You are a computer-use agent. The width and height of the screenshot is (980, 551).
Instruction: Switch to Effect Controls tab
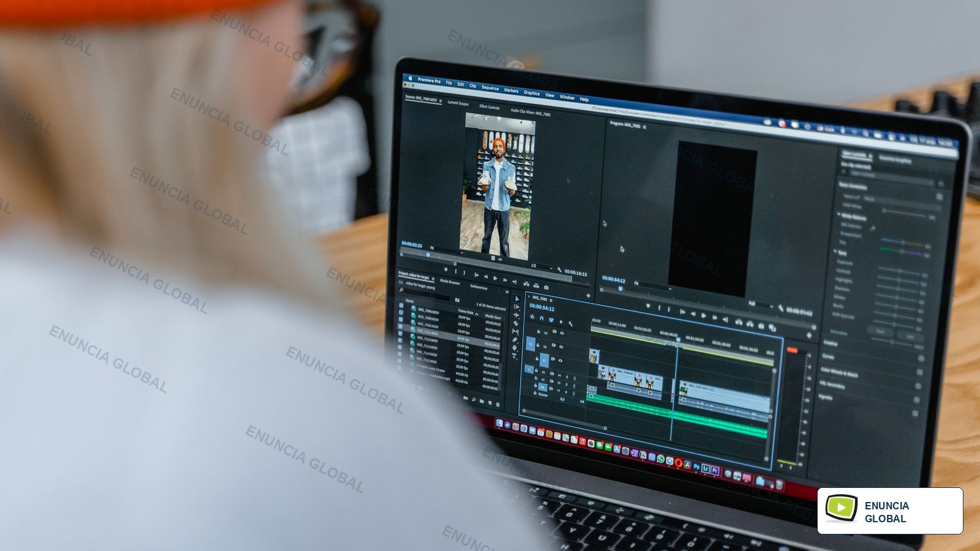489,107
